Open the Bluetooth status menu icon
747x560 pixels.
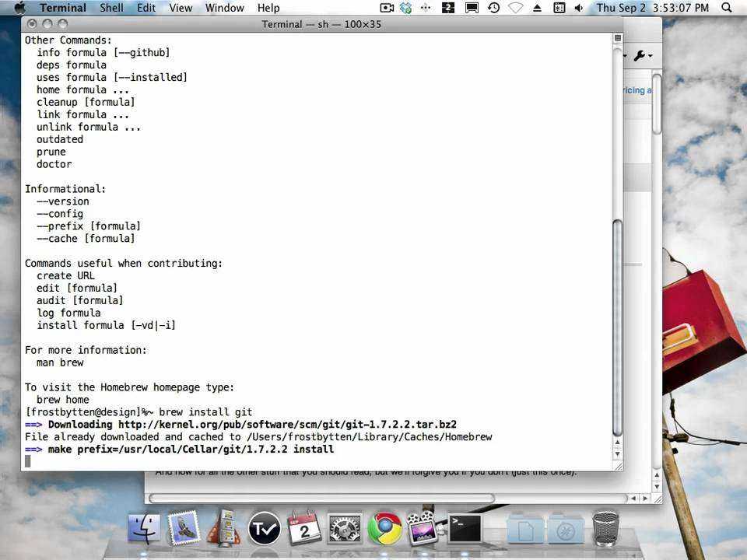[559, 8]
